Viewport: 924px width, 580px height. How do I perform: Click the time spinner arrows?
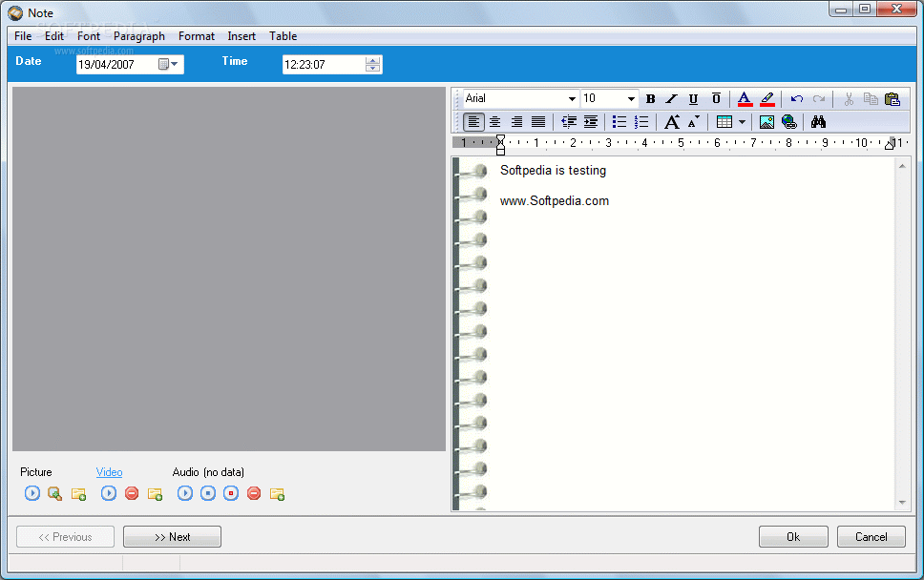[x=372, y=64]
